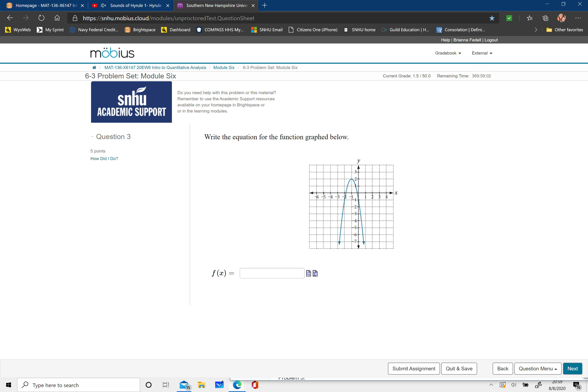The image size is (588, 392).
Task: Click inside the f(x) answer field
Action: coord(272,273)
